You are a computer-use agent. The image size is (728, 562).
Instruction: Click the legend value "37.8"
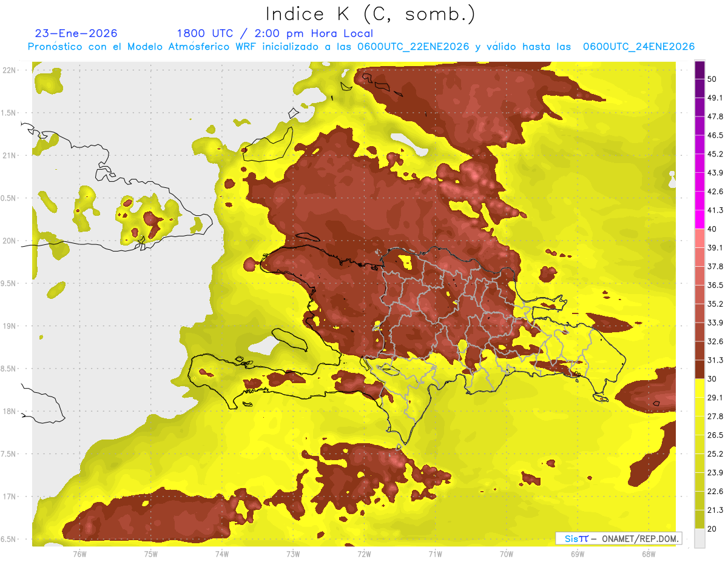click(715, 266)
